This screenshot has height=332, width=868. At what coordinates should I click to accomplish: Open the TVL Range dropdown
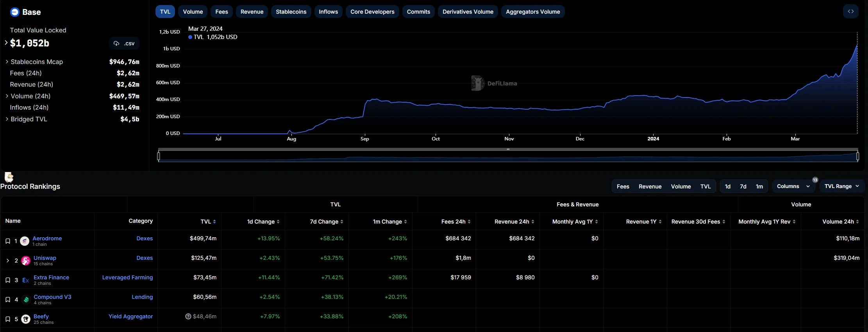pyautogui.click(x=841, y=186)
